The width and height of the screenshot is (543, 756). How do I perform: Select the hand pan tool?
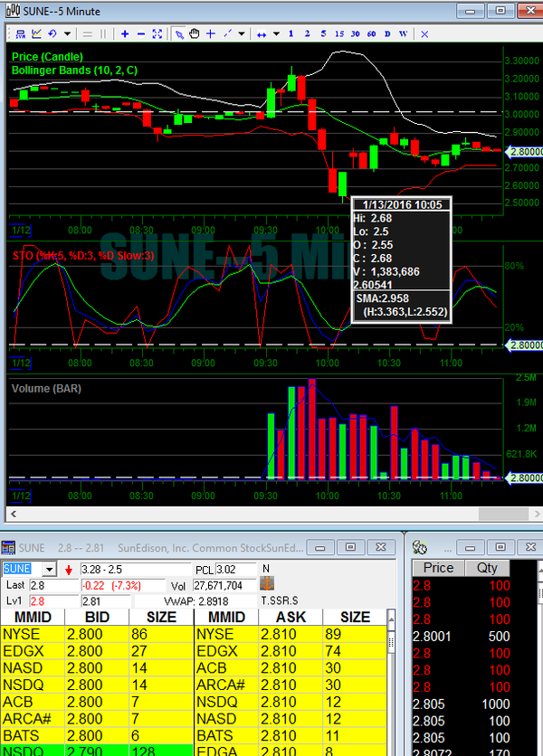click(x=194, y=33)
